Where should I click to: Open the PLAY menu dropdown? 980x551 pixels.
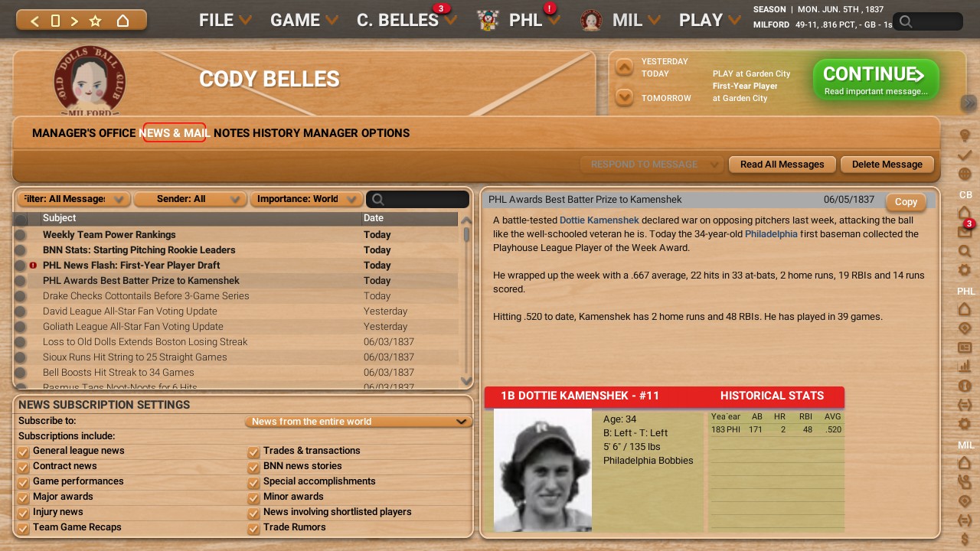pos(710,20)
